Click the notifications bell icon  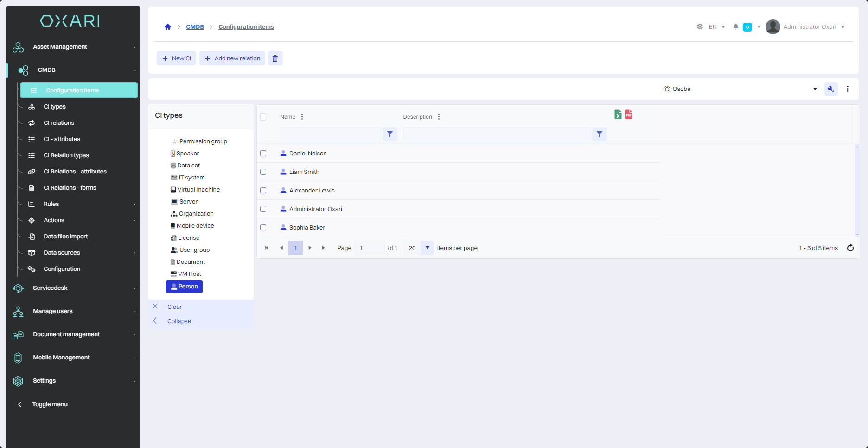pyautogui.click(x=735, y=27)
